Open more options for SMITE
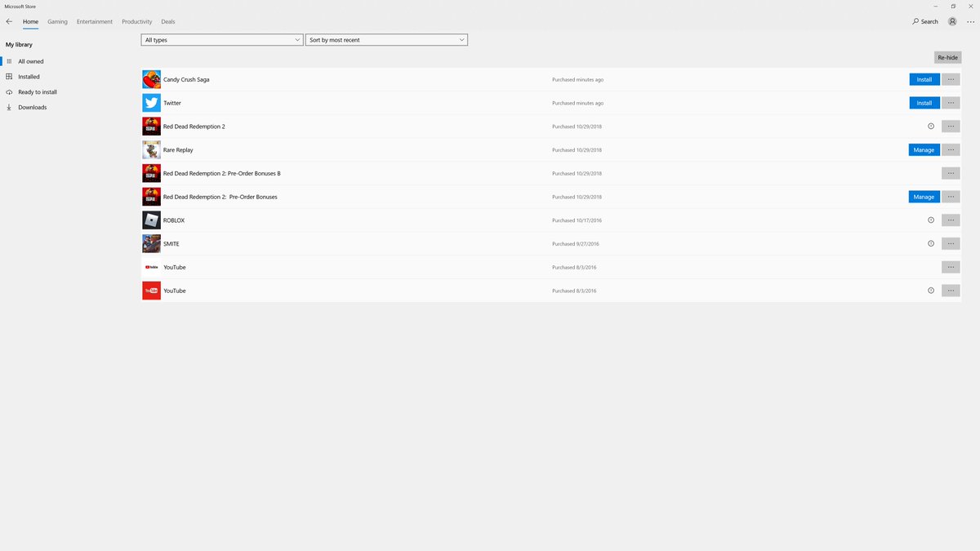This screenshot has height=551, width=980. point(951,244)
